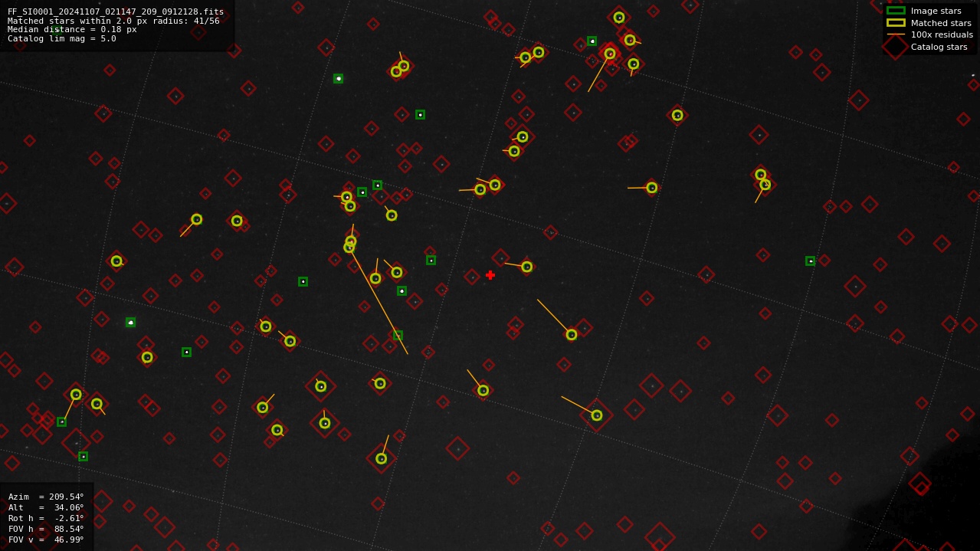Image resolution: width=980 pixels, height=551 pixels.
Task: Click the red cross marker at image center
Action: [x=490, y=275]
